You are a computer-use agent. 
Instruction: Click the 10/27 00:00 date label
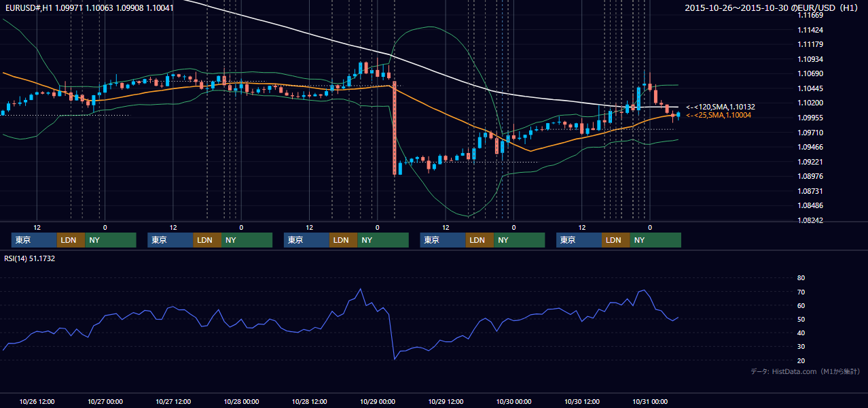click(105, 401)
